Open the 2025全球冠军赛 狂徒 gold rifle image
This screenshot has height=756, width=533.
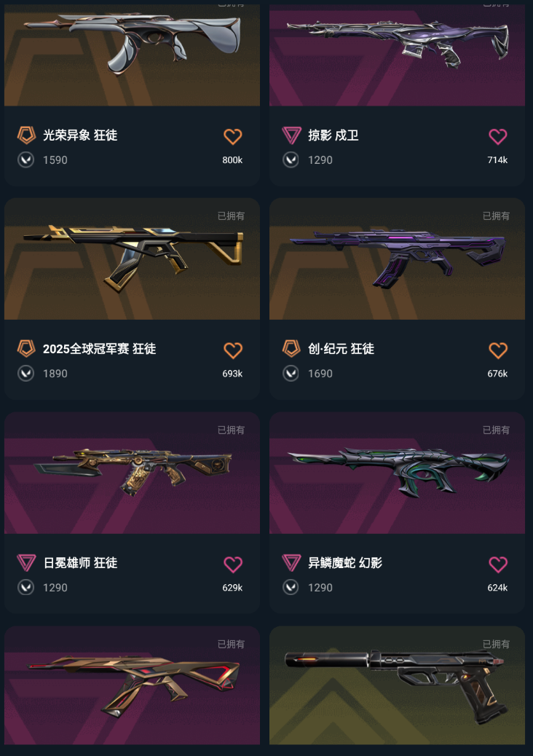pyautogui.click(x=132, y=259)
